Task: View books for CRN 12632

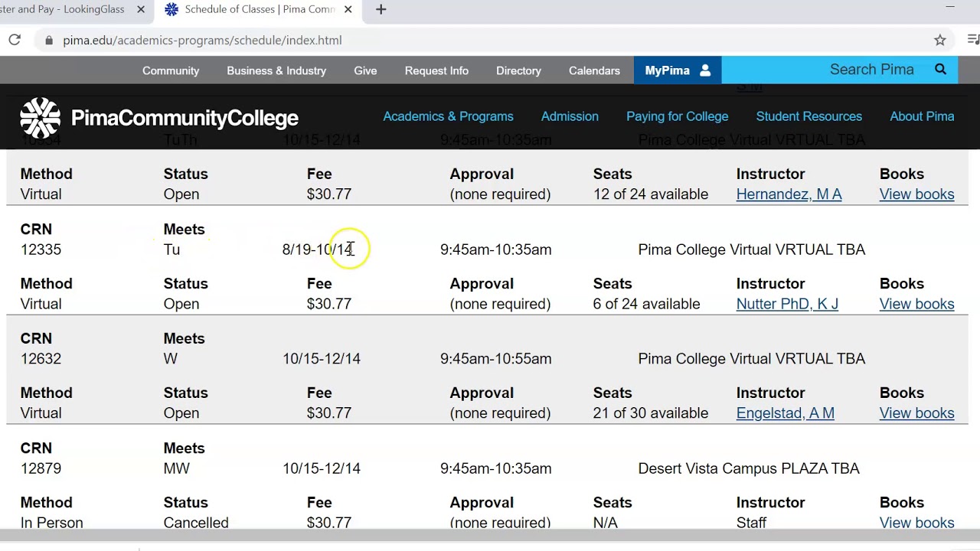Action: pos(916,413)
